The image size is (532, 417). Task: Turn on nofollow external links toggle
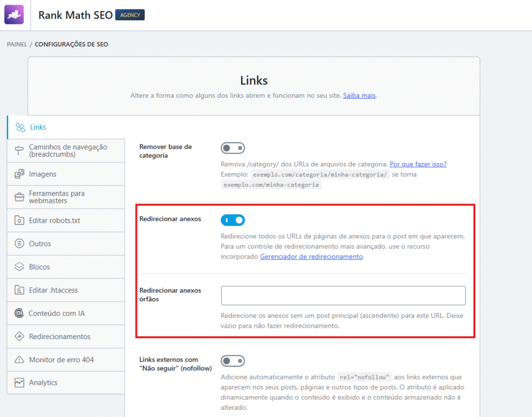pyautogui.click(x=232, y=361)
